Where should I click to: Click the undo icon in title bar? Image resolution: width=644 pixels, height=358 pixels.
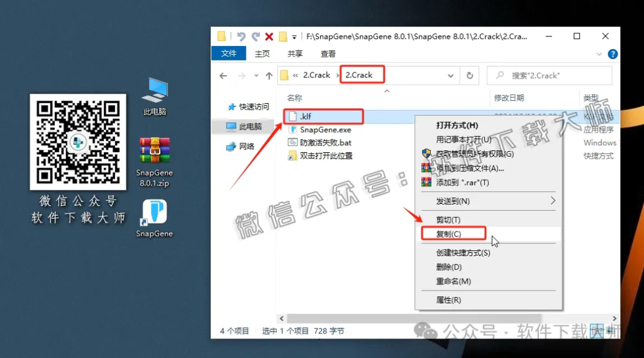pos(241,36)
